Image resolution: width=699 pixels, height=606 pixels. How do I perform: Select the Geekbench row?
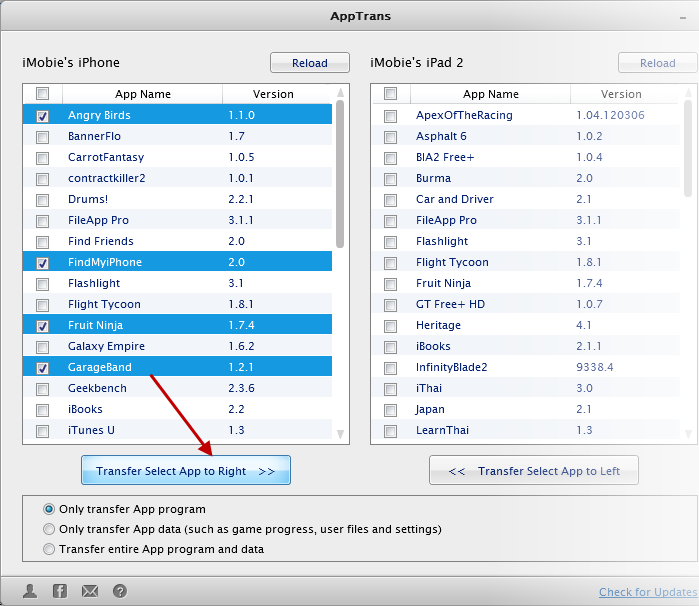(x=177, y=388)
